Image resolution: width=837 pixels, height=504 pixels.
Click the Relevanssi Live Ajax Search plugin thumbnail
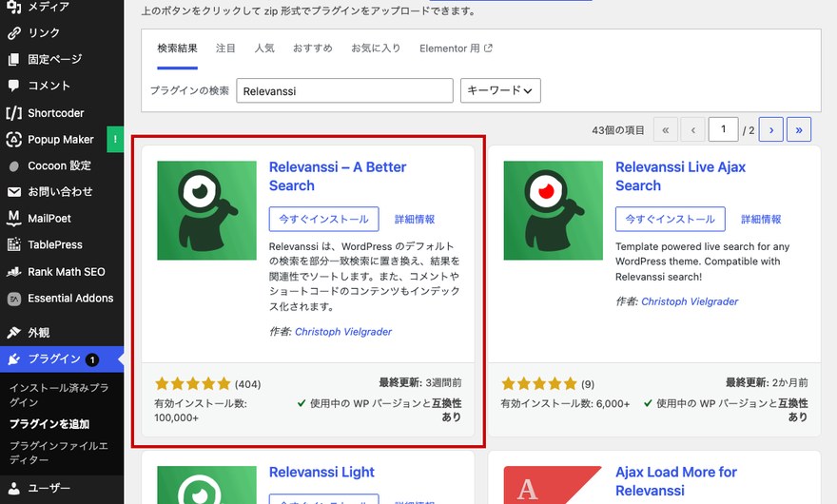click(x=553, y=210)
